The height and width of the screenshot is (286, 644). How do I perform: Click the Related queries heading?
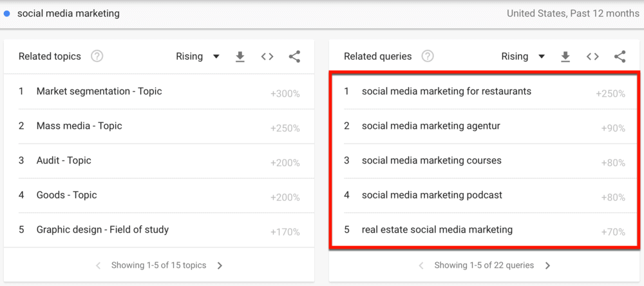click(x=378, y=56)
